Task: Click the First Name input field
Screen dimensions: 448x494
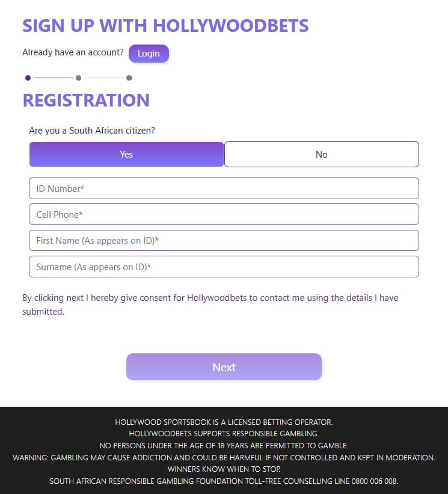Action: (224, 241)
